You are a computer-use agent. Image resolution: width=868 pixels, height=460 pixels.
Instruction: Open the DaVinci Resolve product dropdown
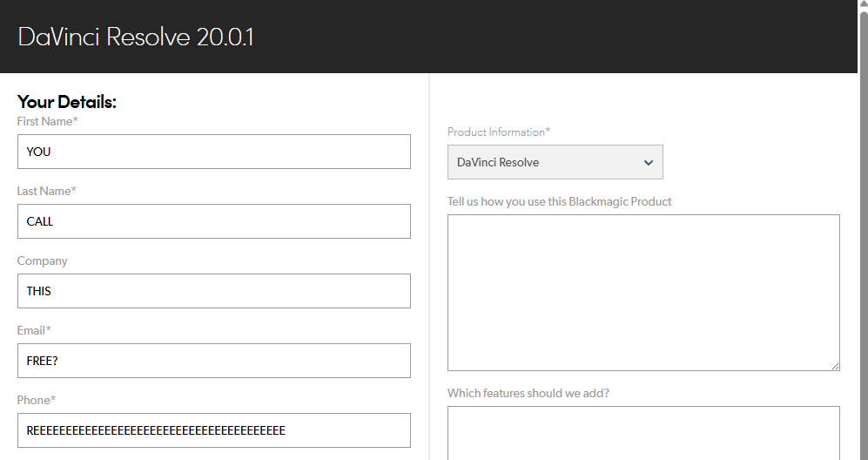coord(555,162)
